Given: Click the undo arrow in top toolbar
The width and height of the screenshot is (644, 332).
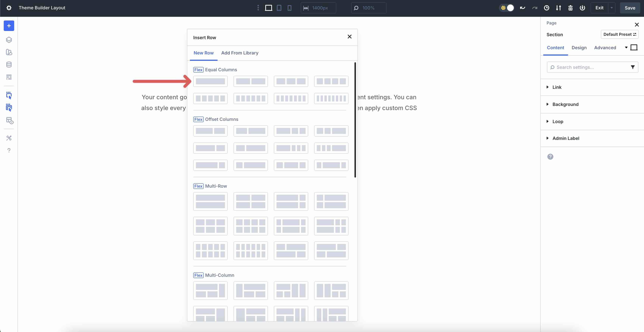Looking at the screenshot, I should (x=522, y=8).
